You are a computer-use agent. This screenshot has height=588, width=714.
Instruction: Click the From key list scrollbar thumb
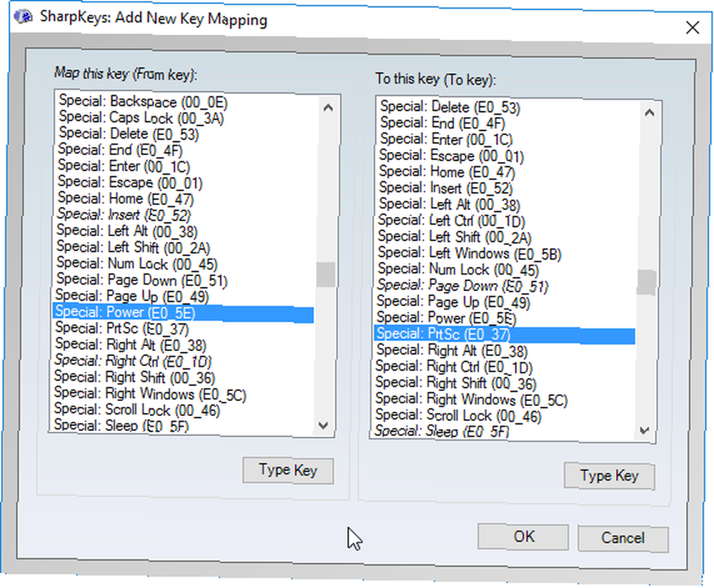[326, 275]
